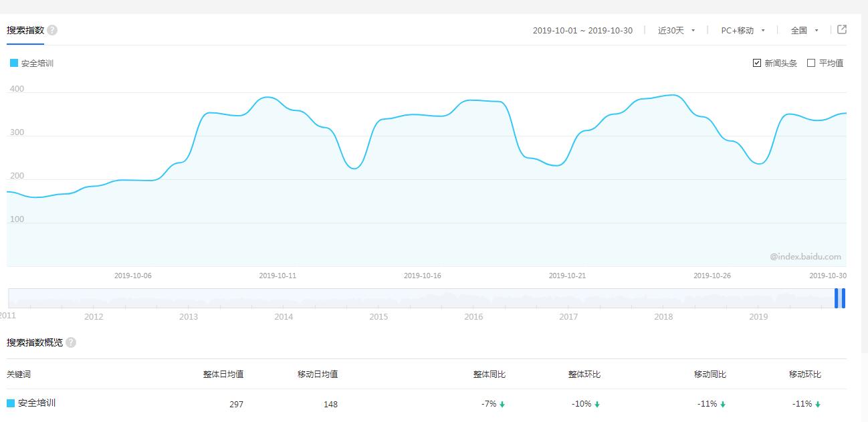The image size is (868, 422).
Task: Open the keyword link 安全培训 in the overview table
Action: [x=38, y=403]
